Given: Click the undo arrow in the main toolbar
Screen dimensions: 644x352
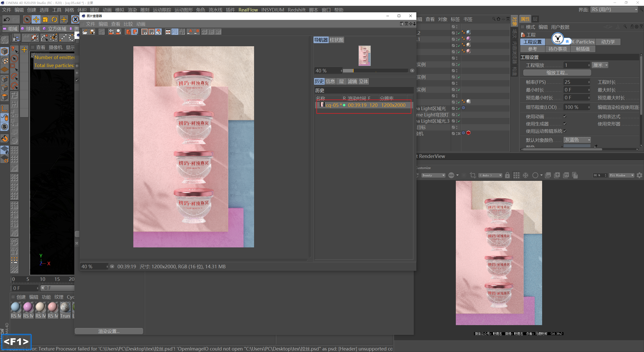Looking at the screenshot, I should tap(7, 19).
